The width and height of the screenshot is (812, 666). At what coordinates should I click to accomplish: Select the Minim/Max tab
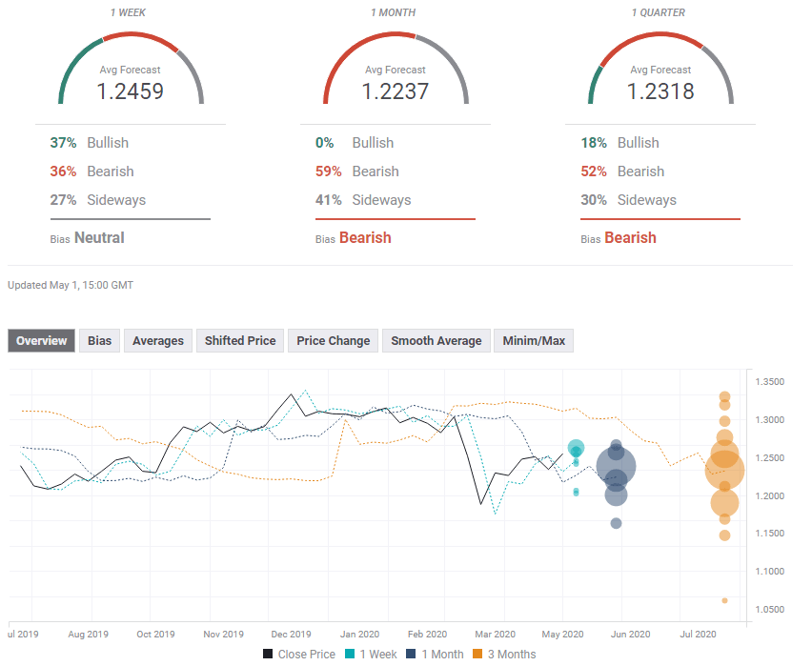(x=534, y=341)
